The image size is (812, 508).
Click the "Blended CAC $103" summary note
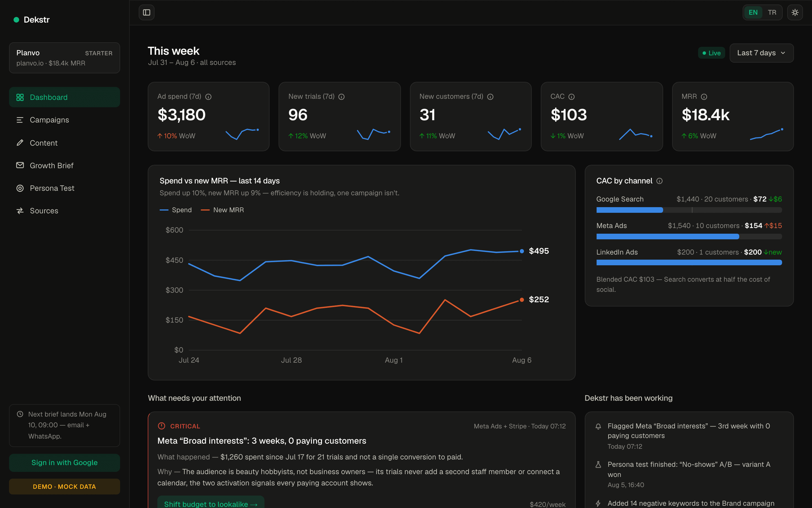pyautogui.click(x=683, y=284)
